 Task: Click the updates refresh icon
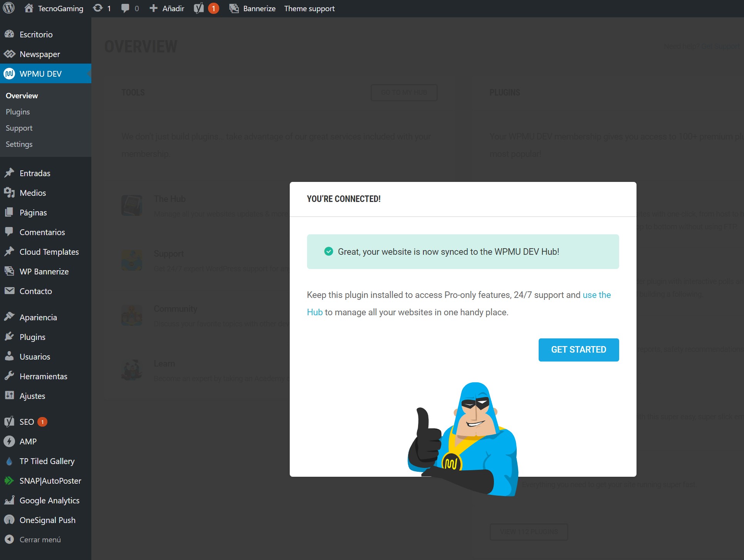click(98, 8)
